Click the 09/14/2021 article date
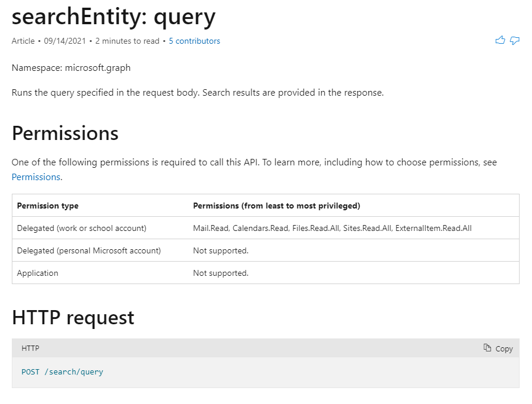Viewport: 532px width, 404px height. pyautogui.click(x=63, y=41)
